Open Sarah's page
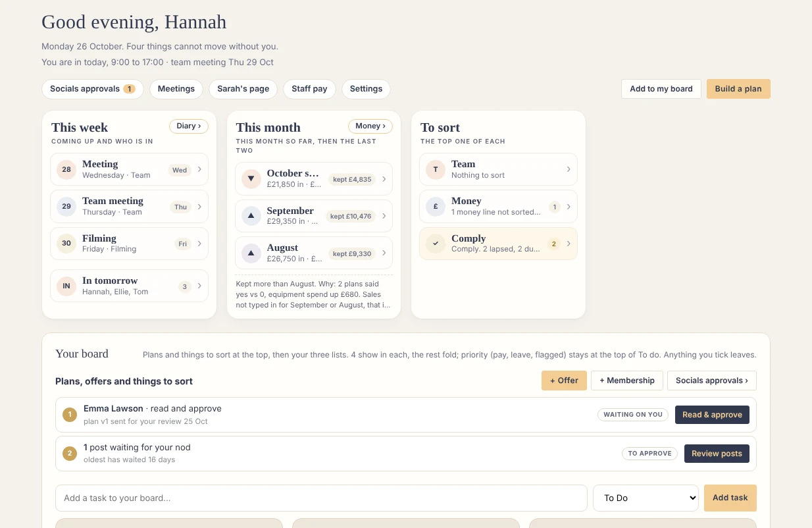This screenshot has height=528, width=812. click(x=243, y=89)
